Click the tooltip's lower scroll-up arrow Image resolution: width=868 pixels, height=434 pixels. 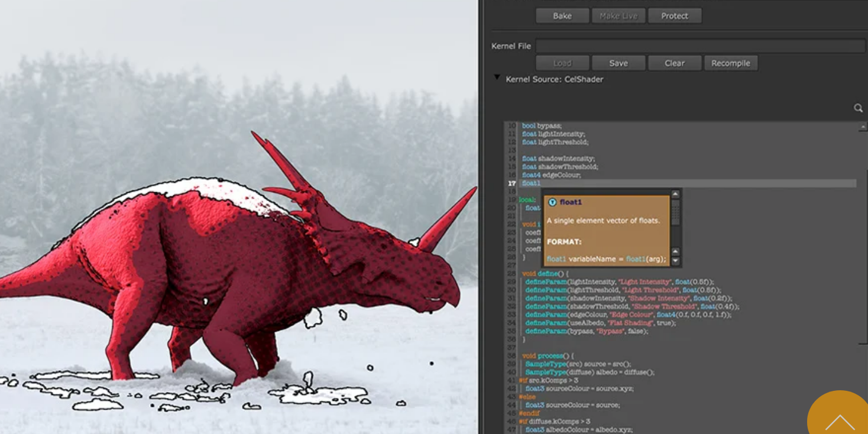675,252
